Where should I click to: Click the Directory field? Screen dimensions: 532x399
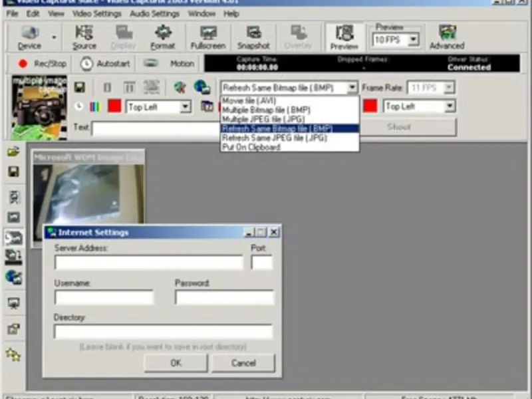[x=163, y=331]
